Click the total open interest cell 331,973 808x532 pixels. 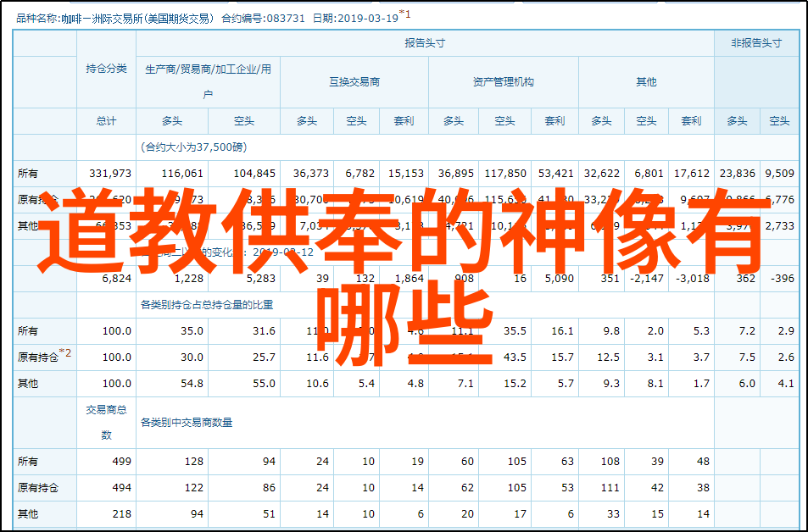(110, 173)
